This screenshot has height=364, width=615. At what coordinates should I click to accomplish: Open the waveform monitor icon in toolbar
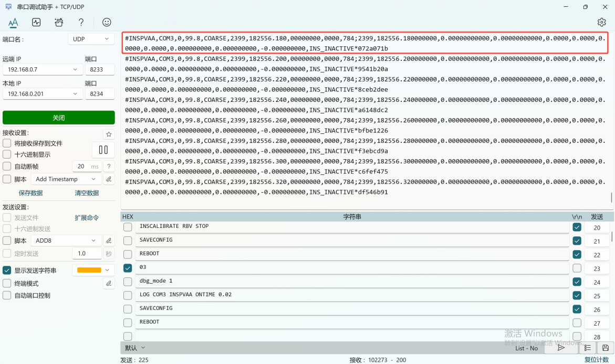point(36,23)
